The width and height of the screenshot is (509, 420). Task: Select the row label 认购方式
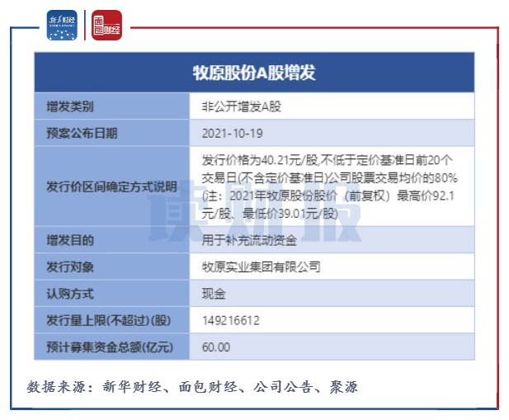70,294
